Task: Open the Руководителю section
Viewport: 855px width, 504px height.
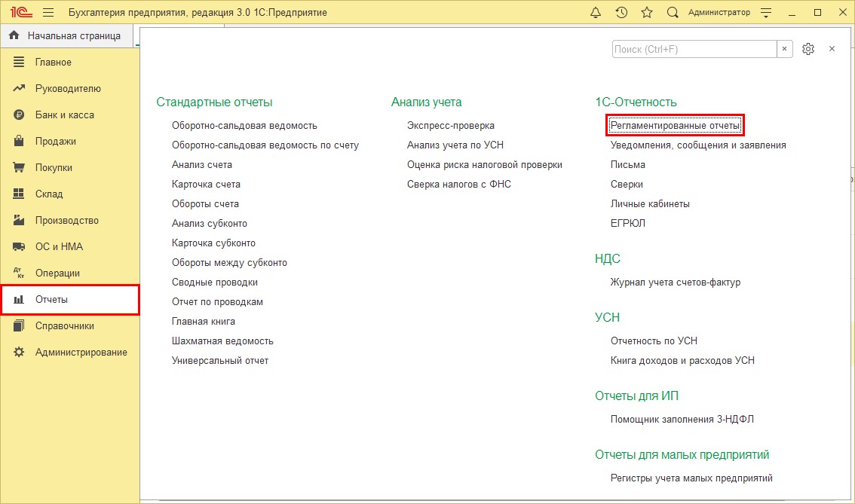Action: [70, 88]
